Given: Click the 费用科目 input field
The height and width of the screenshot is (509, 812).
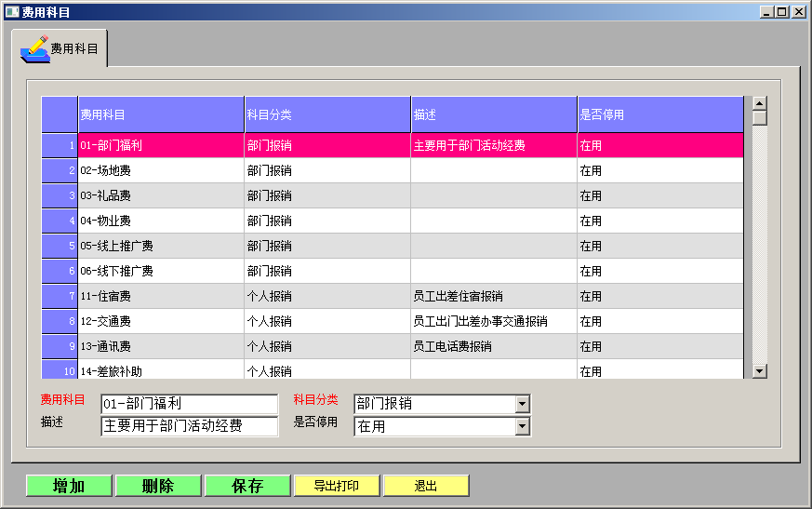Looking at the screenshot, I should 190,404.
